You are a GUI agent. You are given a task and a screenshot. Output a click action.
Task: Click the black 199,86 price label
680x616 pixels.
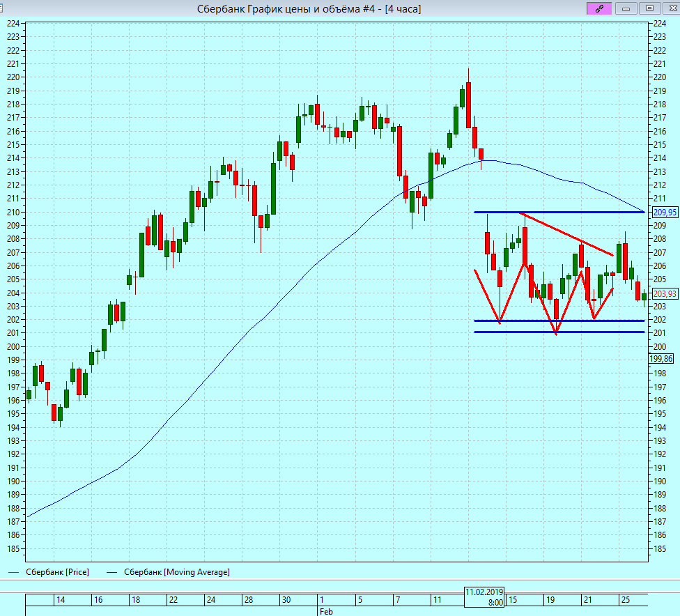click(661, 359)
